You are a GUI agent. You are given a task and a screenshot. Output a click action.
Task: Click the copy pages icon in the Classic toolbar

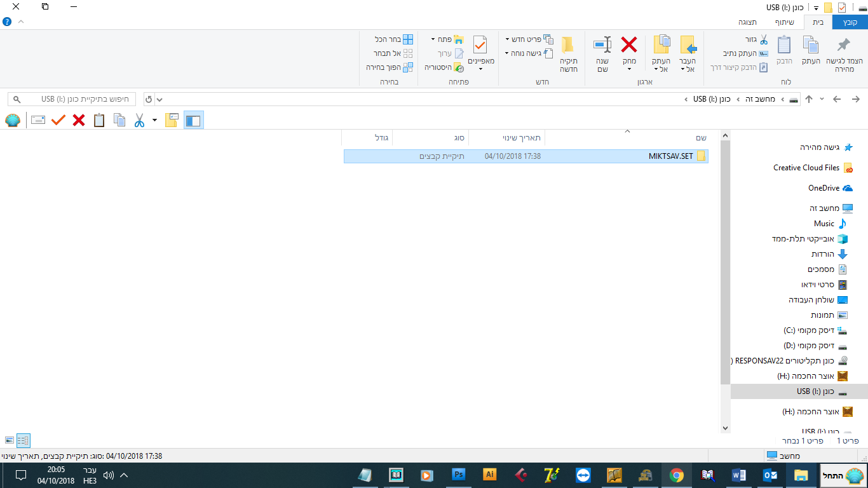tap(119, 119)
